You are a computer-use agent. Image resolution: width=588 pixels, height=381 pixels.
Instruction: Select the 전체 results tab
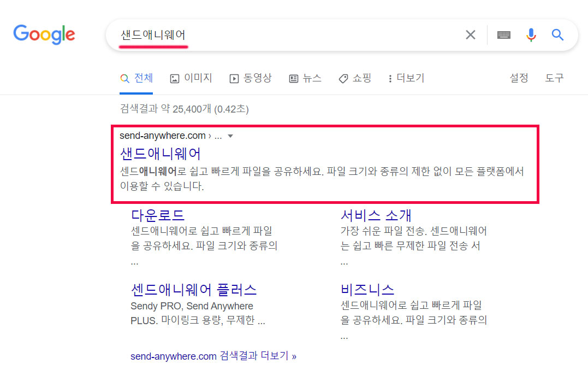pyautogui.click(x=136, y=78)
